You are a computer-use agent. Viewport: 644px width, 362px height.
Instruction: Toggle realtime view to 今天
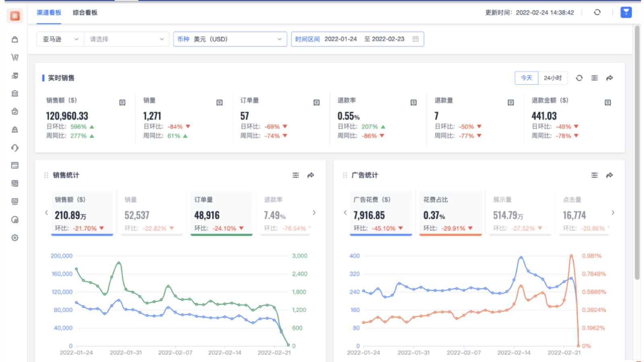coord(526,78)
